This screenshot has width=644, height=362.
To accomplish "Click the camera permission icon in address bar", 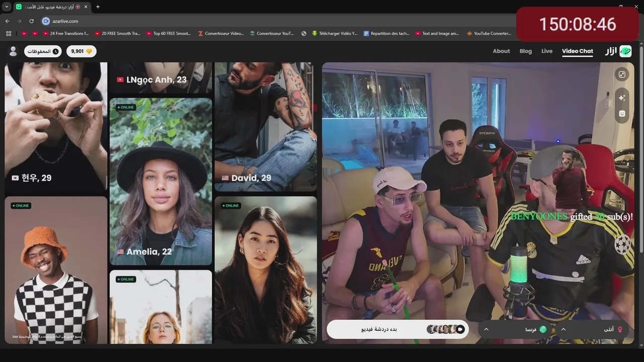I will 46,21.
